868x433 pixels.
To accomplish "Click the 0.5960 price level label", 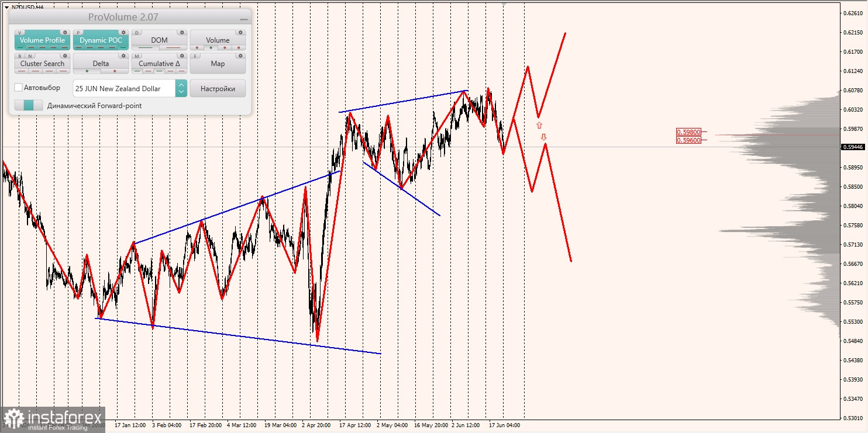I will click(689, 140).
